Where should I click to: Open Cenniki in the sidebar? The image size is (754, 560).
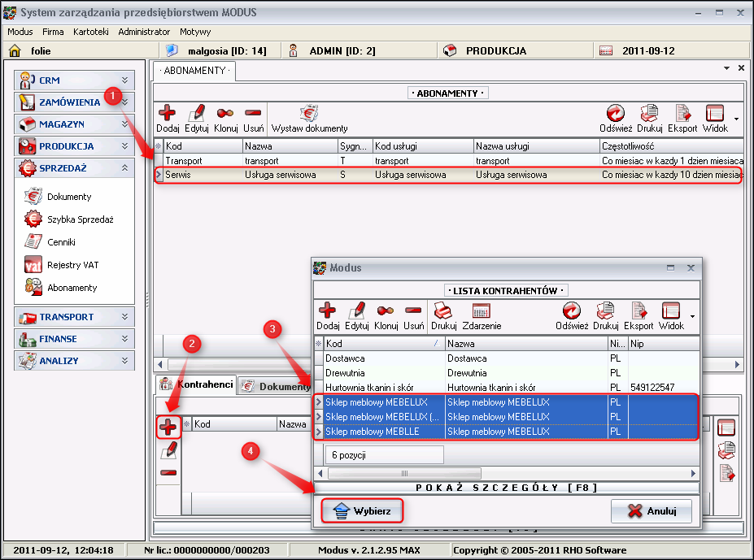(62, 242)
